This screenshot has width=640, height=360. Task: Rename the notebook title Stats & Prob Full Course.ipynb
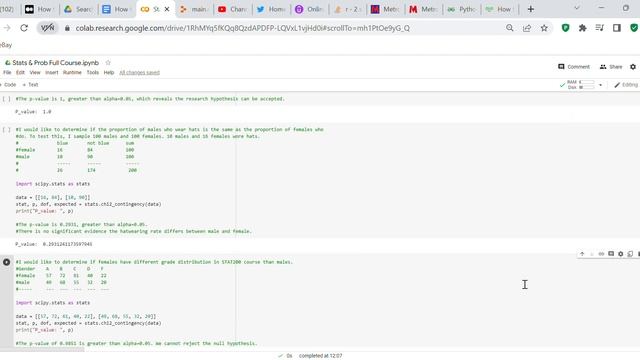pos(56,62)
